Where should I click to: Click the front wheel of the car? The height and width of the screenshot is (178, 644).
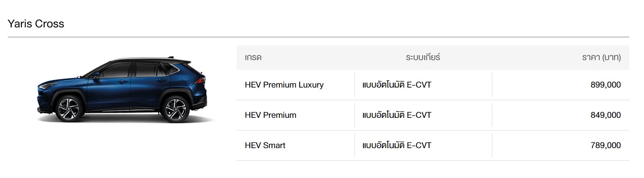pyautogui.click(x=69, y=109)
